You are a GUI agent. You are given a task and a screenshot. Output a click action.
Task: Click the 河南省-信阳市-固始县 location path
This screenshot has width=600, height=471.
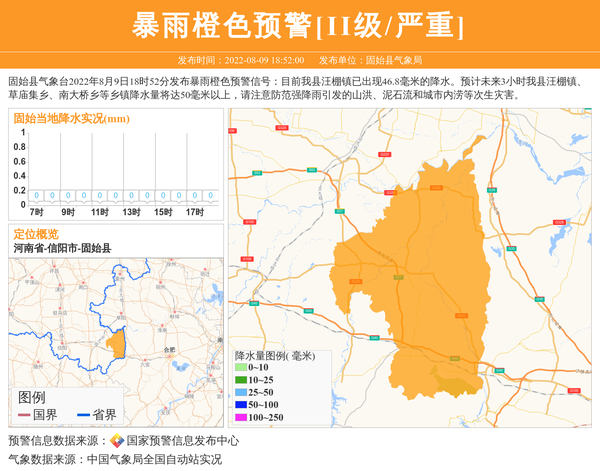point(62,248)
